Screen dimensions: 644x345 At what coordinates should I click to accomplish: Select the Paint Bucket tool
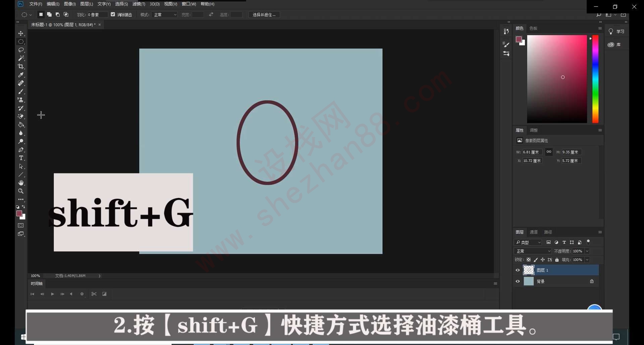pos(21,125)
